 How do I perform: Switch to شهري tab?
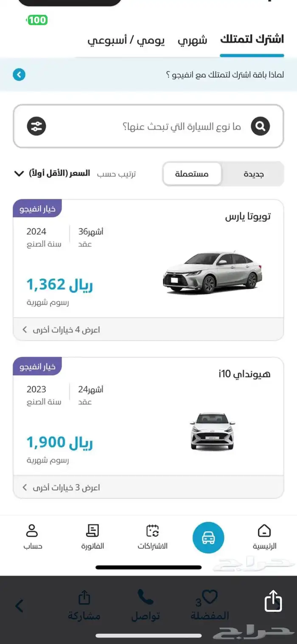(x=192, y=41)
